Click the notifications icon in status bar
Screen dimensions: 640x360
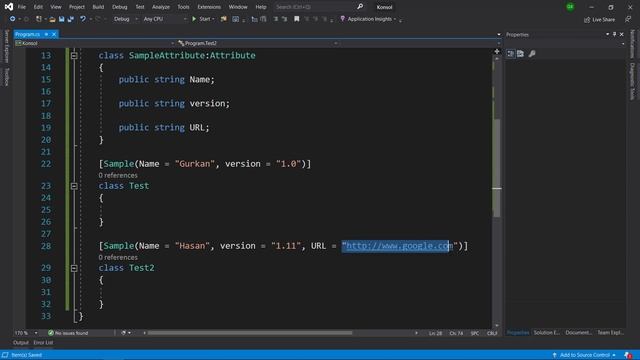tap(628, 355)
